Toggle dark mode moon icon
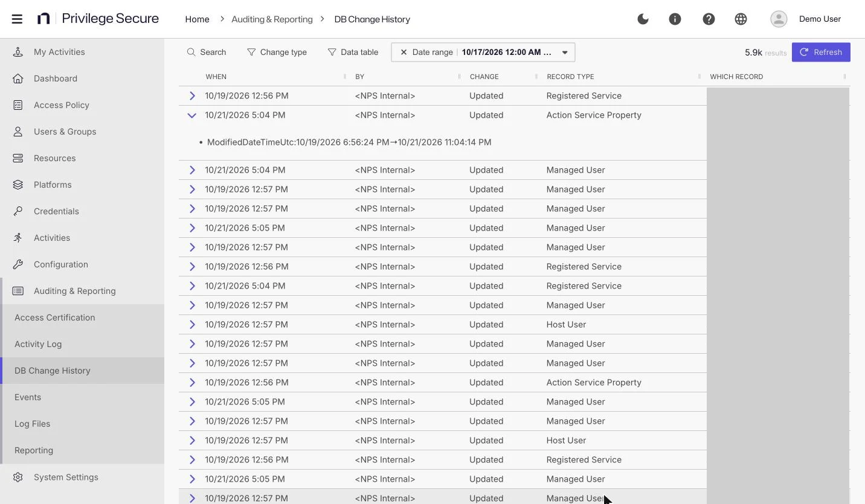This screenshot has height=504, width=865. coord(643,19)
